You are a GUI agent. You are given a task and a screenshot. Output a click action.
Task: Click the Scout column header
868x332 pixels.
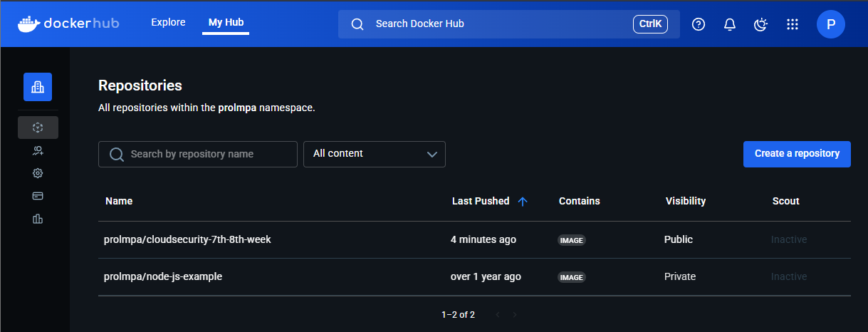click(786, 201)
